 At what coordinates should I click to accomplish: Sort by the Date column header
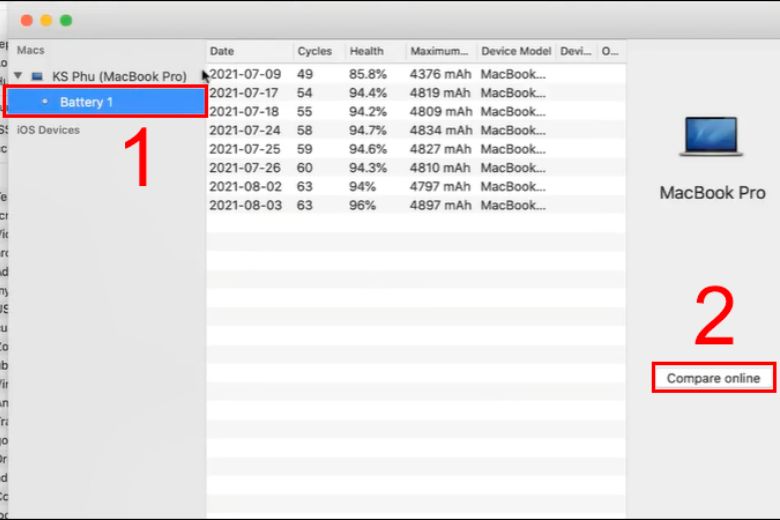[222, 51]
